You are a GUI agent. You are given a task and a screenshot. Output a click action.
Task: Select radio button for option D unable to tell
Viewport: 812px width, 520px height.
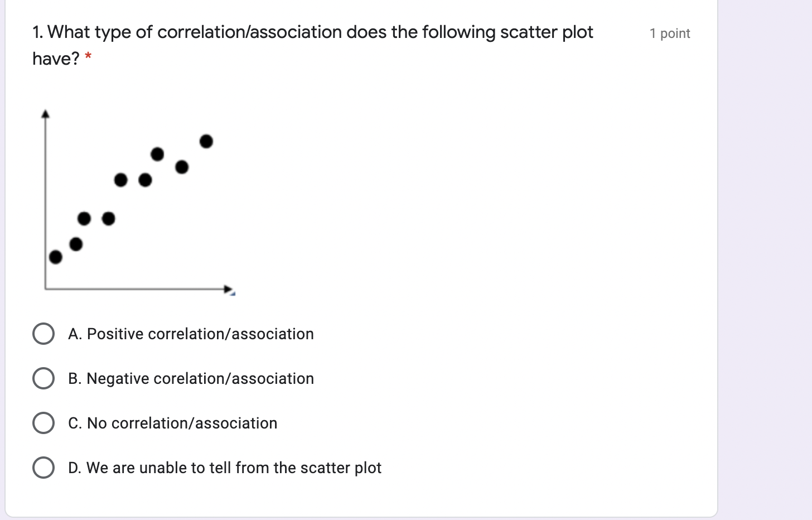pyautogui.click(x=43, y=467)
